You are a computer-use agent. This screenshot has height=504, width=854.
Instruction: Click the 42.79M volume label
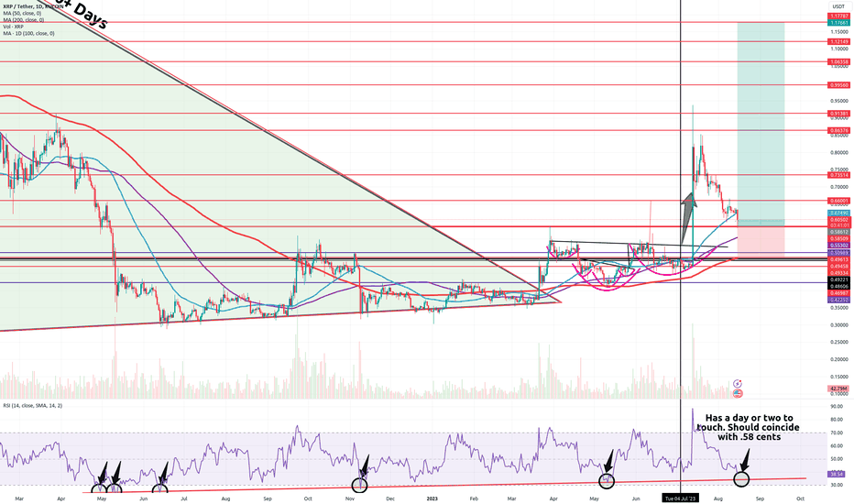pos(838,389)
